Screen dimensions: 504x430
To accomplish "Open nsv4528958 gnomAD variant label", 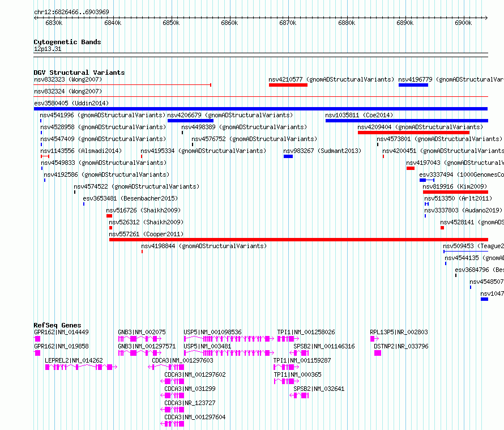I will pos(103,127).
